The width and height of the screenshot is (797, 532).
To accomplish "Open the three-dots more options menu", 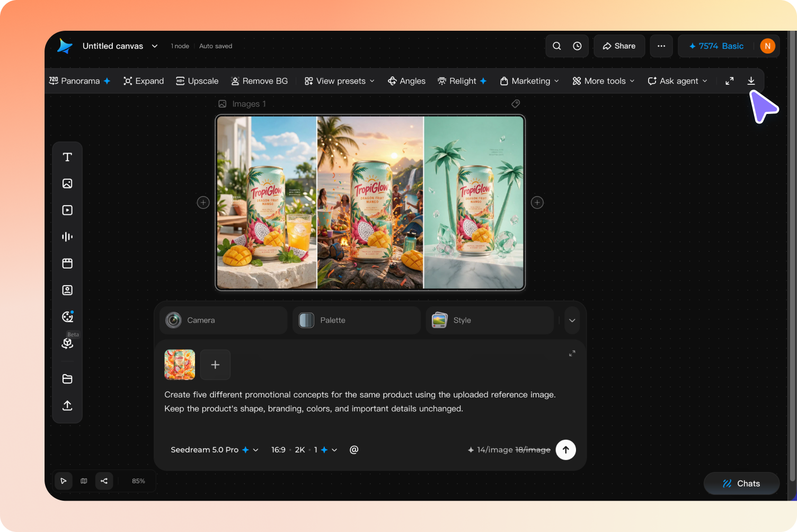I will point(661,46).
